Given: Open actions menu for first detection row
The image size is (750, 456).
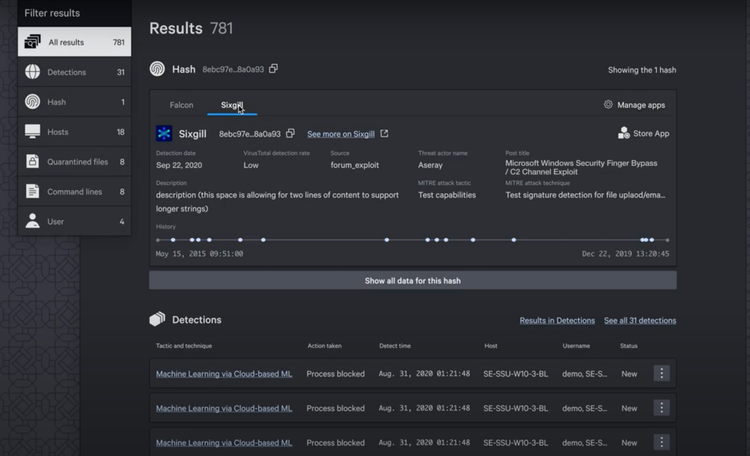Looking at the screenshot, I should tap(661, 374).
